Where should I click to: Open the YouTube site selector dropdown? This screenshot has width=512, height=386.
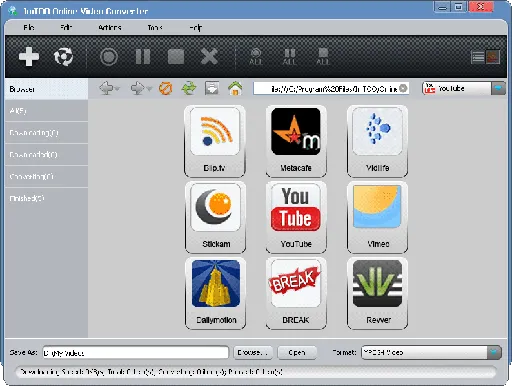tap(498, 88)
